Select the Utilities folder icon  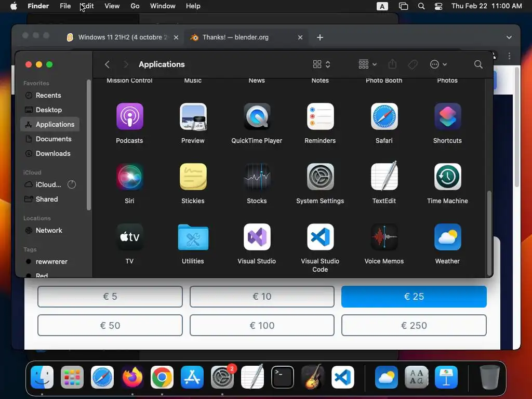193,237
